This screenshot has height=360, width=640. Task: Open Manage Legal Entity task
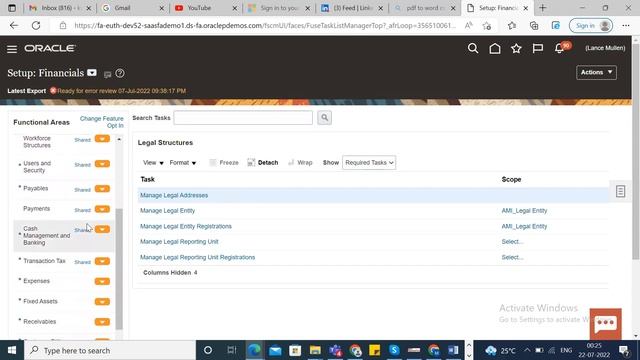167,211
